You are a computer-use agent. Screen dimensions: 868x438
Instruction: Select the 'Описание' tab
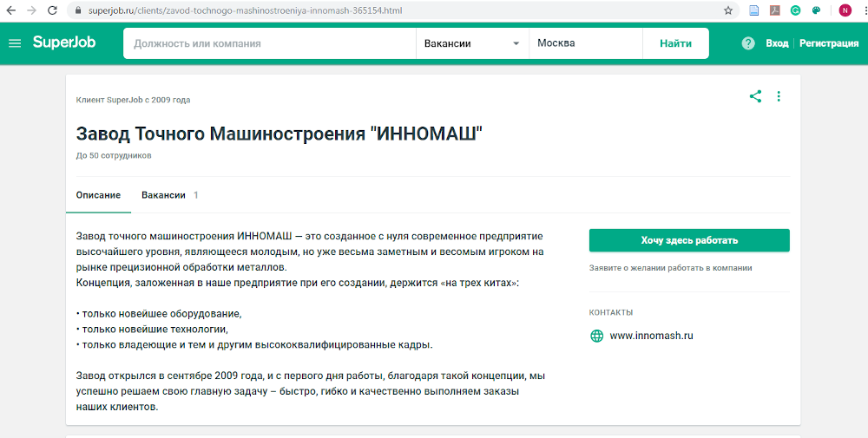click(99, 195)
